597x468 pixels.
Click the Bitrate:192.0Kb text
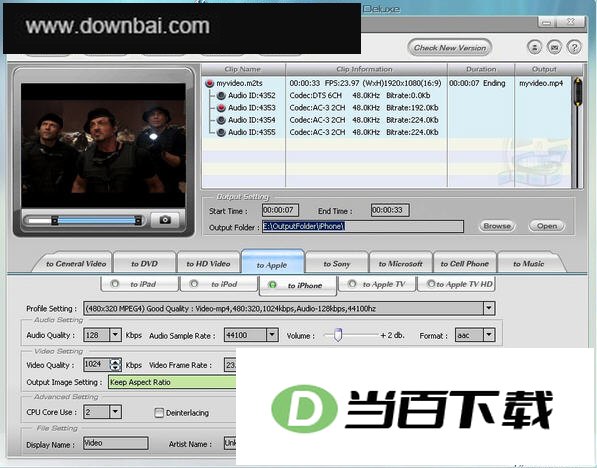(x=412, y=108)
